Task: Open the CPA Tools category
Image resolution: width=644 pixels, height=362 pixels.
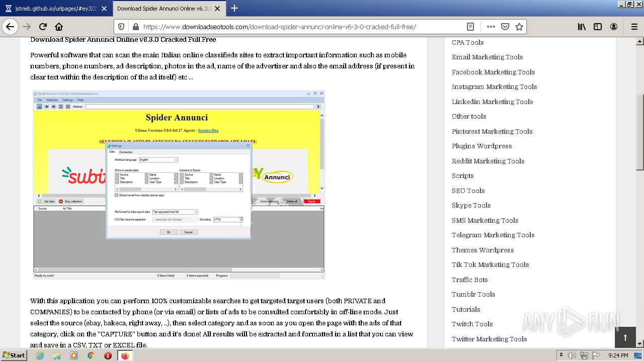Action: 467,42
